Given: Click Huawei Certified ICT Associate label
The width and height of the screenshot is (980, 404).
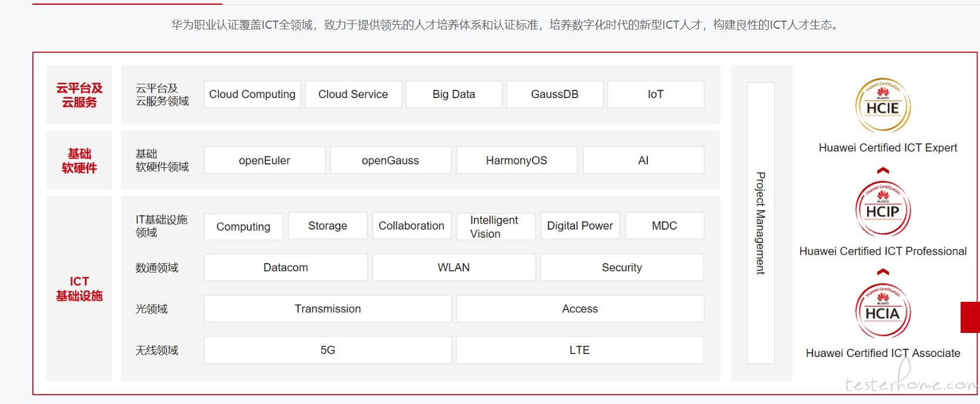Looking at the screenshot, I should point(883,353).
